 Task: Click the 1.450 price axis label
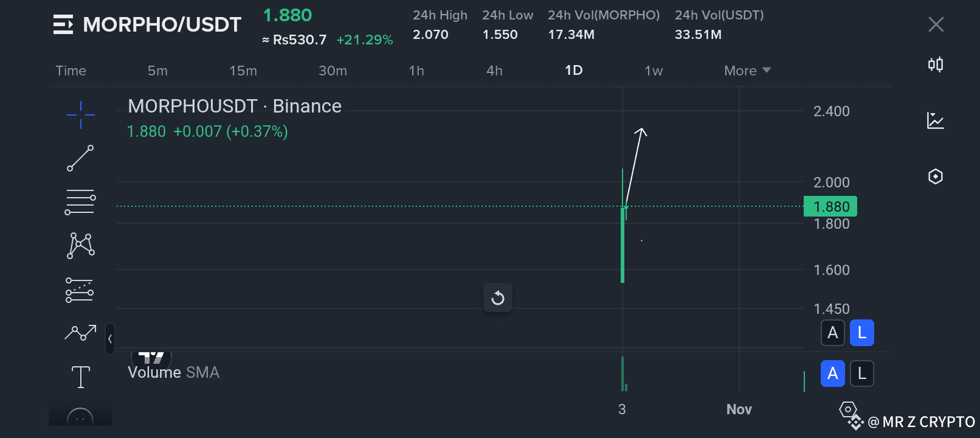(832, 309)
